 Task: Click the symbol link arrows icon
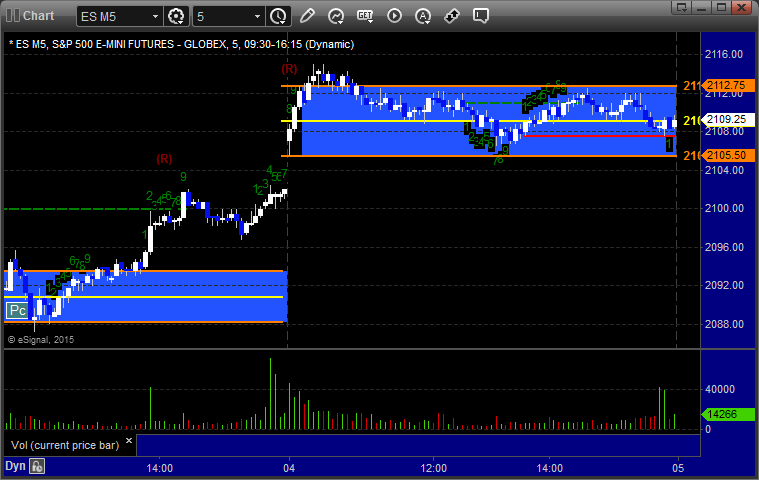click(x=452, y=16)
